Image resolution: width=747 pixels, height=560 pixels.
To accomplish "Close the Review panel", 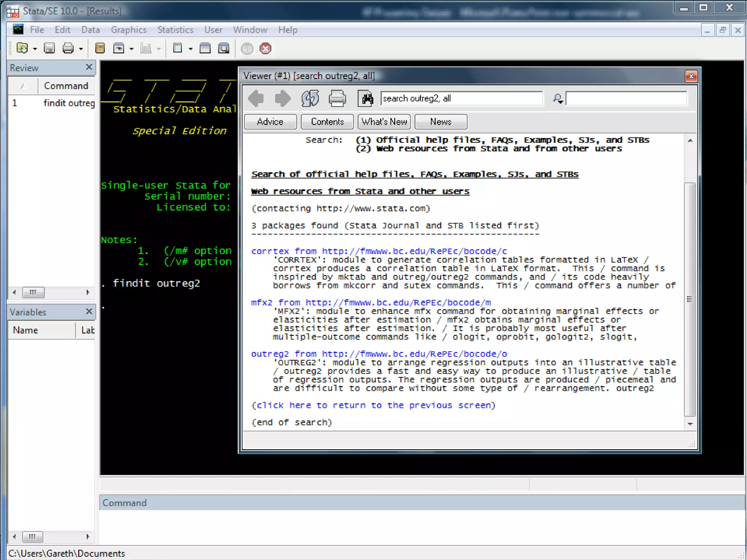I will pyautogui.click(x=89, y=67).
